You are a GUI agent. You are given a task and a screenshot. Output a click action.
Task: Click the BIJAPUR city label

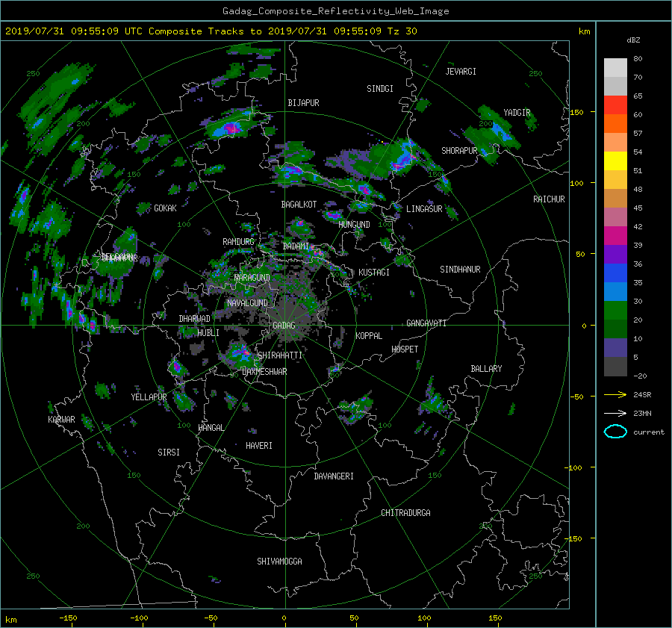pos(303,103)
